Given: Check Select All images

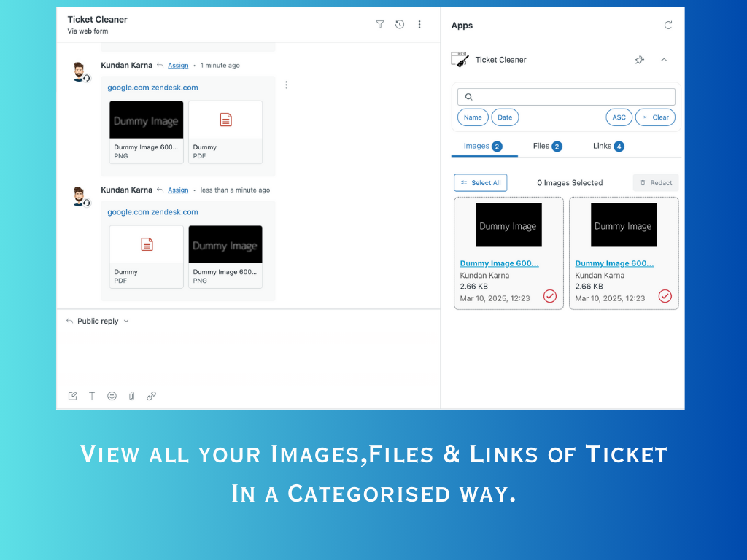Looking at the screenshot, I should point(480,183).
